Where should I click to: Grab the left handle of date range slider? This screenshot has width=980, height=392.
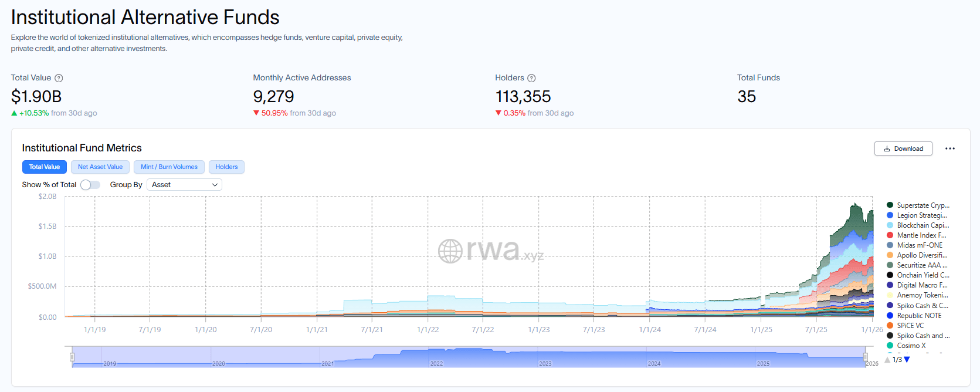pyautogui.click(x=72, y=357)
